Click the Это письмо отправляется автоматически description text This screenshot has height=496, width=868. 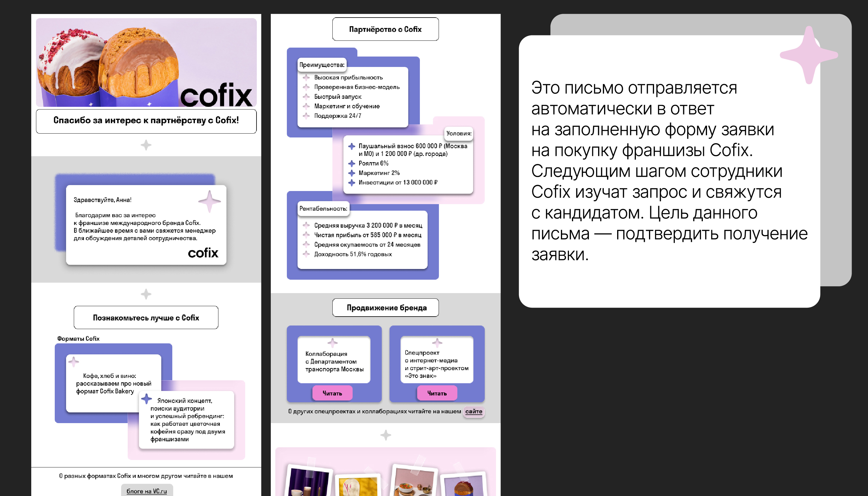(x=670, y=171)
